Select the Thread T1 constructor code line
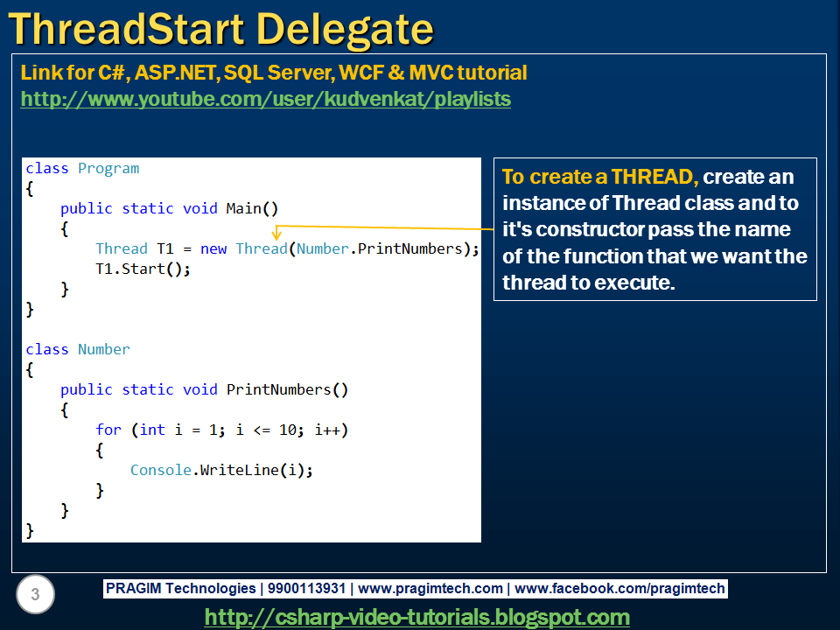The image size is (840, 630). tap(287, 248)
